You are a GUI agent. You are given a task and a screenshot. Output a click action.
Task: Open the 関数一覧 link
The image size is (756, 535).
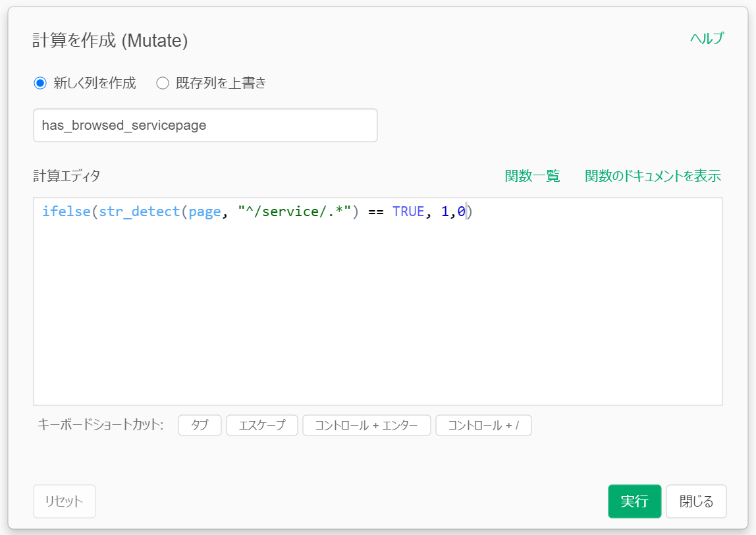coord(532,176)
